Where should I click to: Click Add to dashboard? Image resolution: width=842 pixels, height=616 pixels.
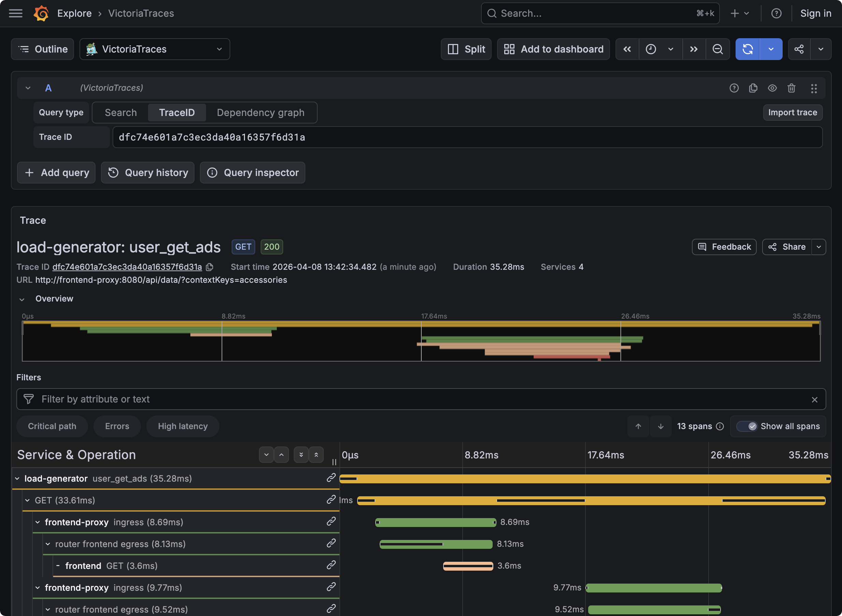pyautogui.click(x=553, y=49)
